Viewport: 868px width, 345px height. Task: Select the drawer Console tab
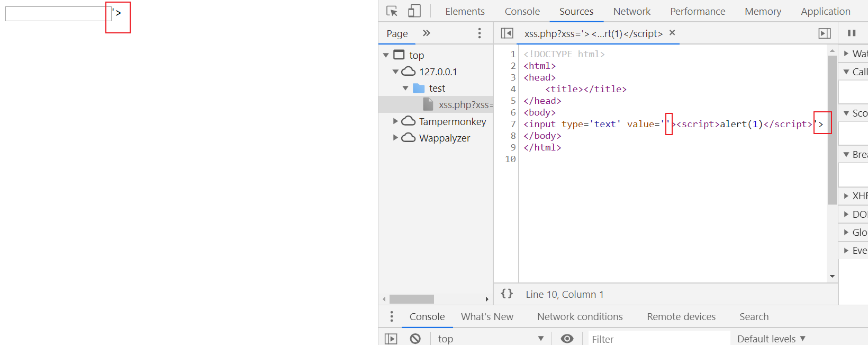pyautogui.click(x=427, y=316)
